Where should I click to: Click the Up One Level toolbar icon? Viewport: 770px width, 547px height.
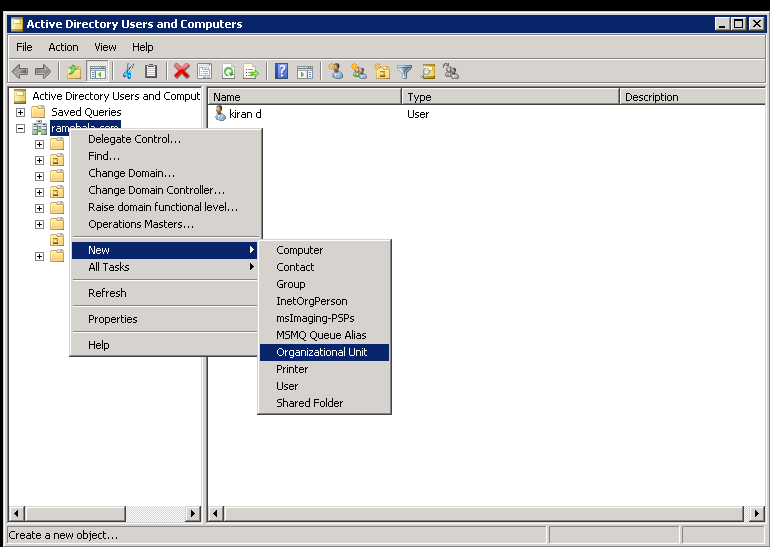pos(74,72)
